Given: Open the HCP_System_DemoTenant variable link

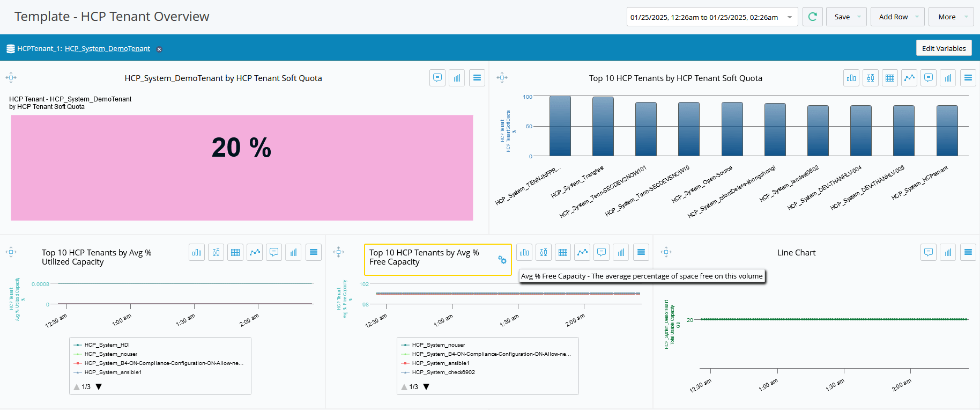Looking at the screenshot, I should (x=107, y=49).
